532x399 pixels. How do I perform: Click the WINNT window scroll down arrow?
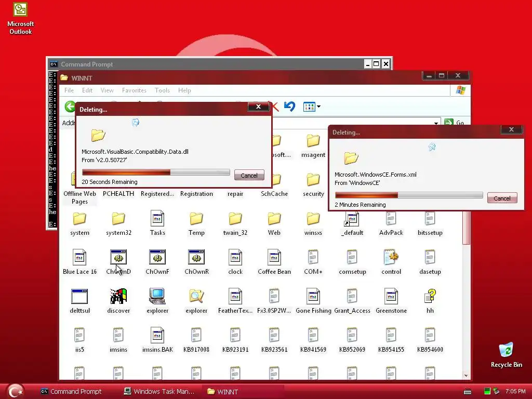[466, 375]
